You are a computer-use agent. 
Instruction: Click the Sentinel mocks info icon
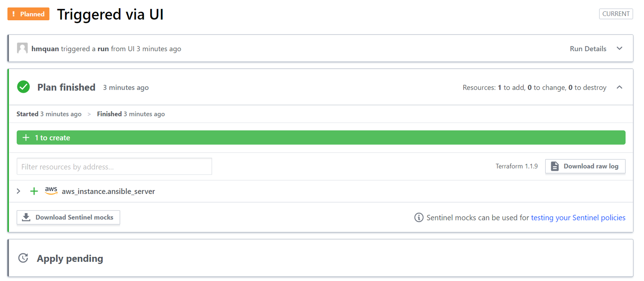(419, 217)
